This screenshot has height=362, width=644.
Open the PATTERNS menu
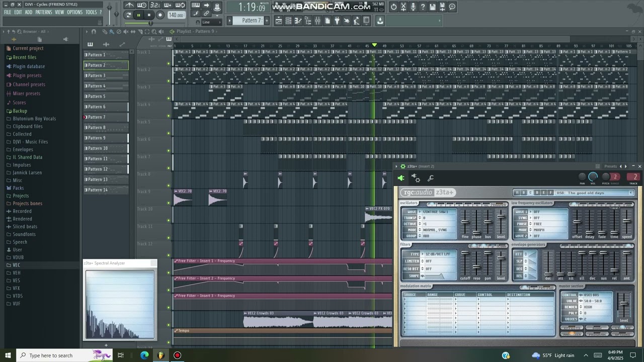point(44,12)
